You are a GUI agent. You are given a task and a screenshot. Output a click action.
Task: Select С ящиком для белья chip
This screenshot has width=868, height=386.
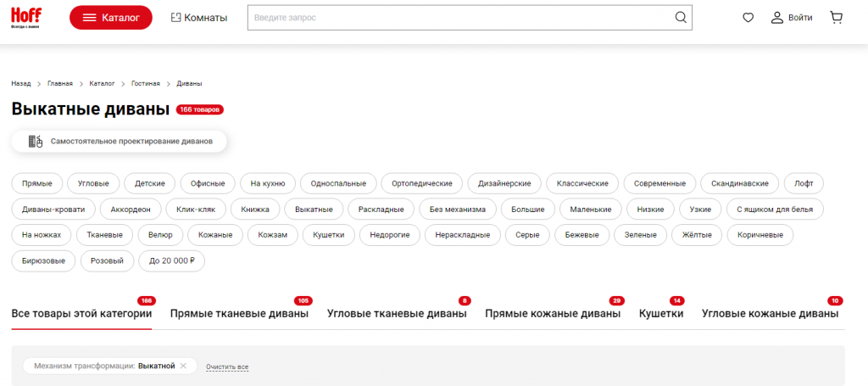pos(775,210)
